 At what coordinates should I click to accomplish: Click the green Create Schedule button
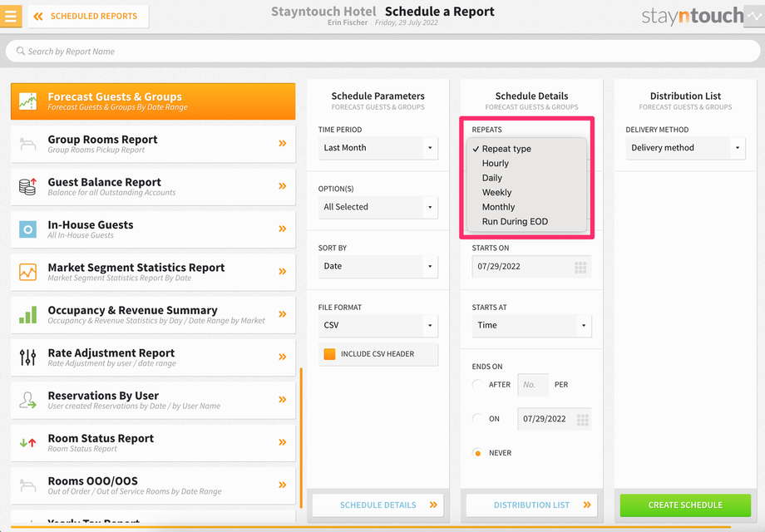click(x=685, y=505)
